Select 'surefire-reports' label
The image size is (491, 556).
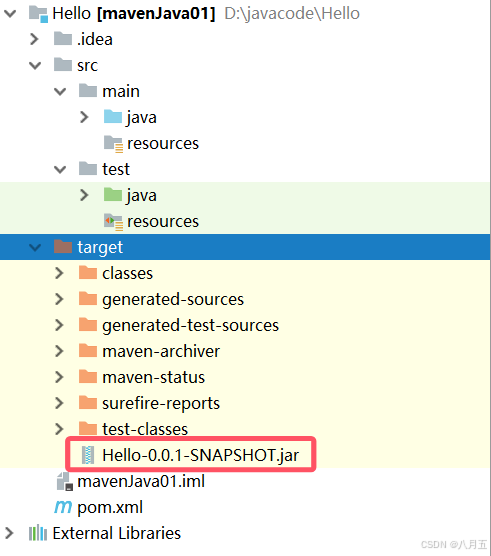[161, 404]
